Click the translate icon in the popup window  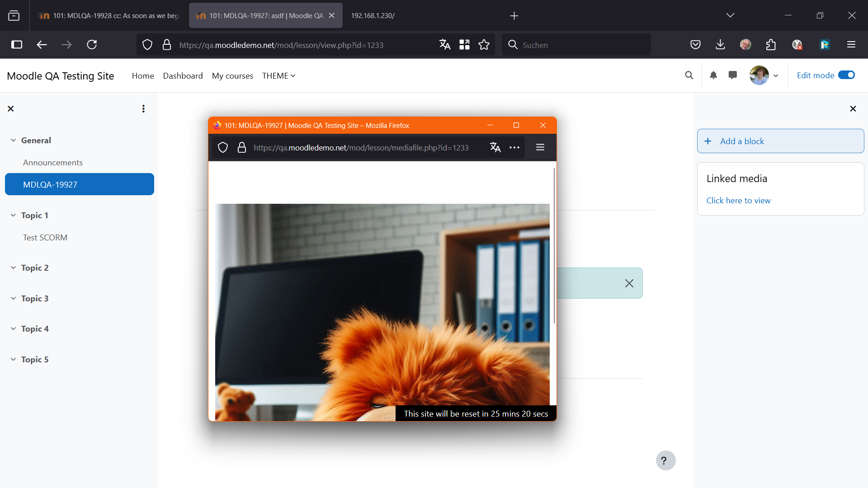(x=495, y=147)
